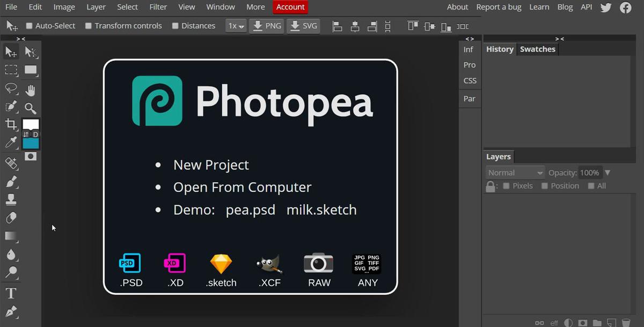The image size is (644, 327).
Task: Select the Rectangle Select tool
Action: pyautogui.click(x=11, y=70)
